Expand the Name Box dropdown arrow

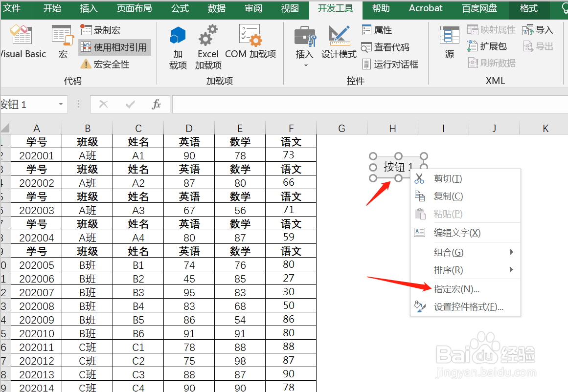point(61,105)
